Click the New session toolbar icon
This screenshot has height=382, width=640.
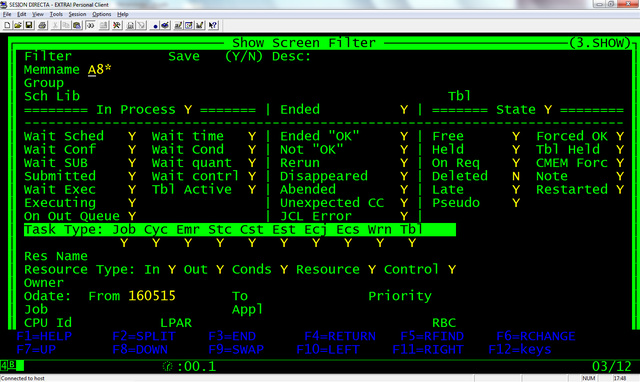[7, 25]
